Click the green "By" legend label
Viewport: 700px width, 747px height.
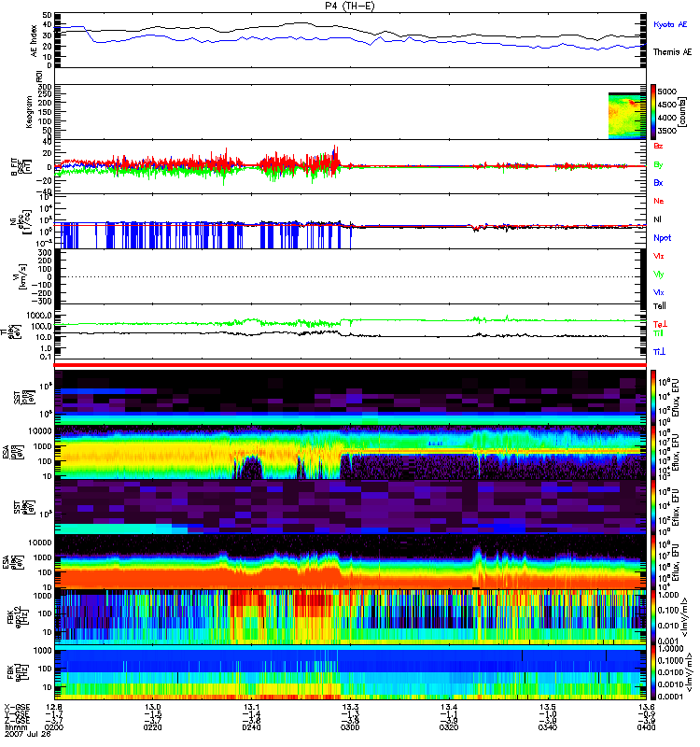[658, 165]
